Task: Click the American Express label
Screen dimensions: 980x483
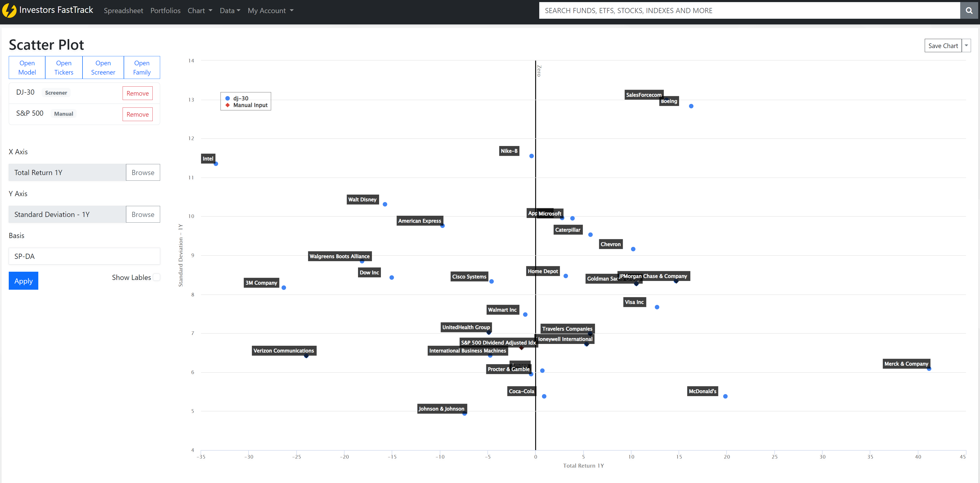Action: (x=420, y=221)
